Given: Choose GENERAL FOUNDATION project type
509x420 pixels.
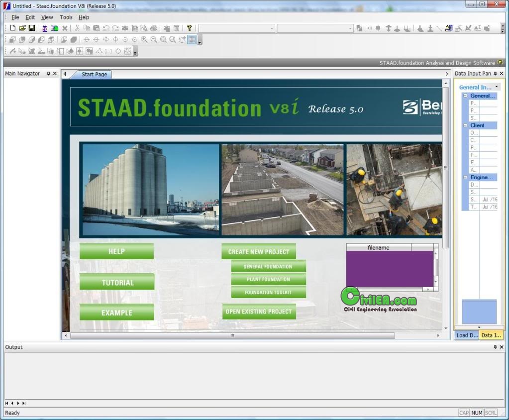Looking at the screenshot, I should coord(268,266).
